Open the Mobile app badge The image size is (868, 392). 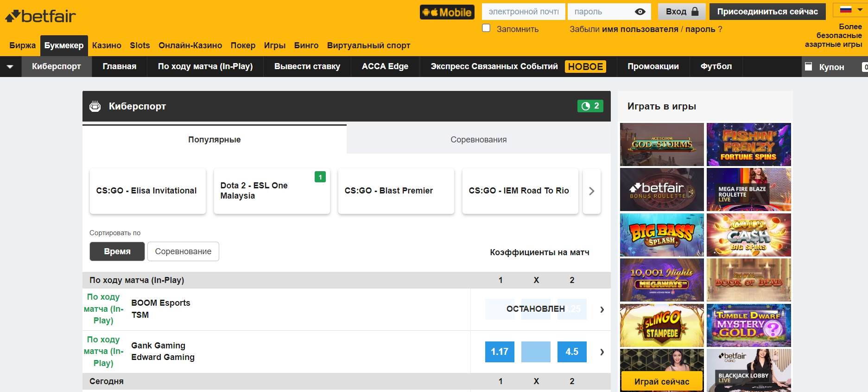pos(447,12)
